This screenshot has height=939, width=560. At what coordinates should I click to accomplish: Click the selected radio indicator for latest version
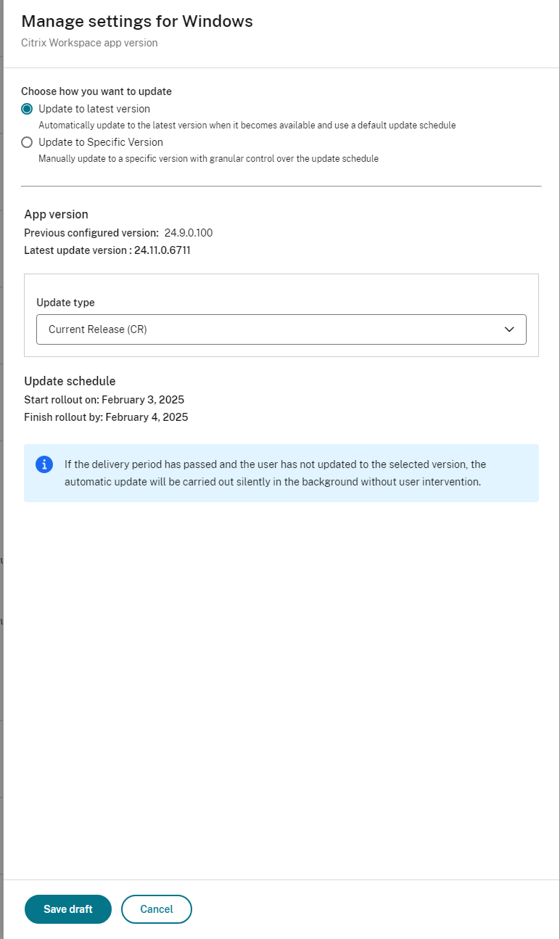pyautogui.click(x=26, y=108)
